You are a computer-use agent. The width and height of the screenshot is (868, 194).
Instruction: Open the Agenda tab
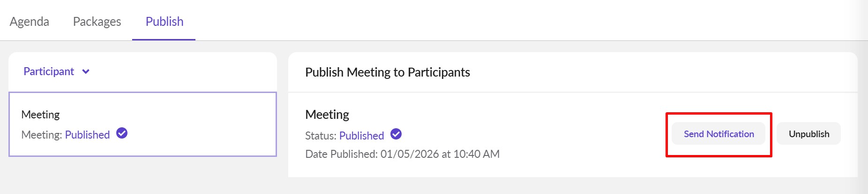[29, 22]
